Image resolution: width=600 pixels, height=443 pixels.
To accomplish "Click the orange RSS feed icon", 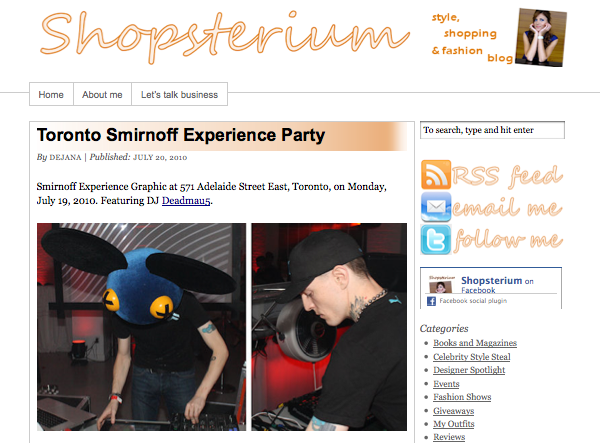I will tap(436, 175).
